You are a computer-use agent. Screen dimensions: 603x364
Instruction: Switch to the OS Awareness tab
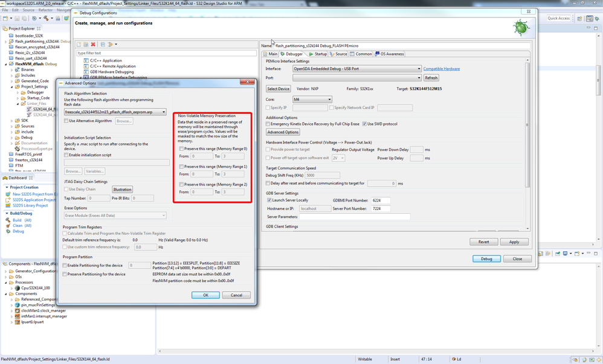(390, 54)
